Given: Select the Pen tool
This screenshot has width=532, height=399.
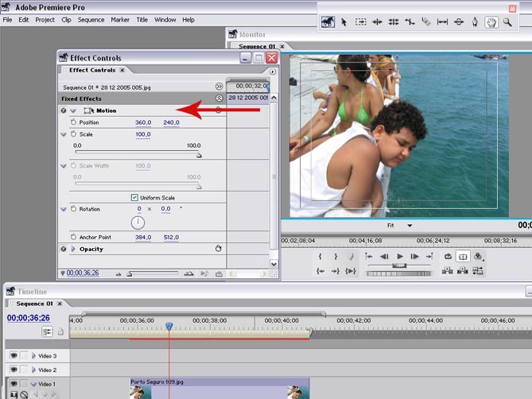Looking at the screenshot, I should (x=475, y=22).
